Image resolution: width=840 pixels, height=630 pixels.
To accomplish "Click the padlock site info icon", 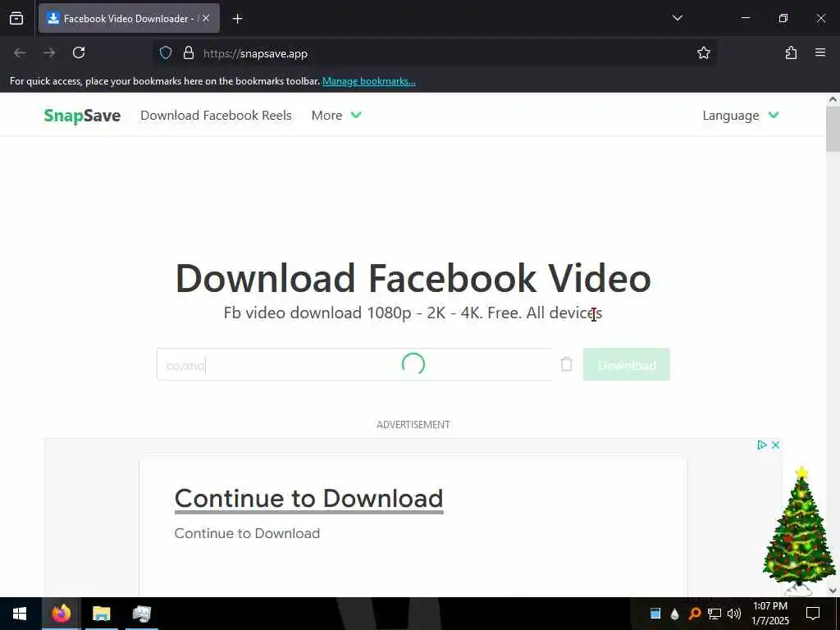I will 188,52.
